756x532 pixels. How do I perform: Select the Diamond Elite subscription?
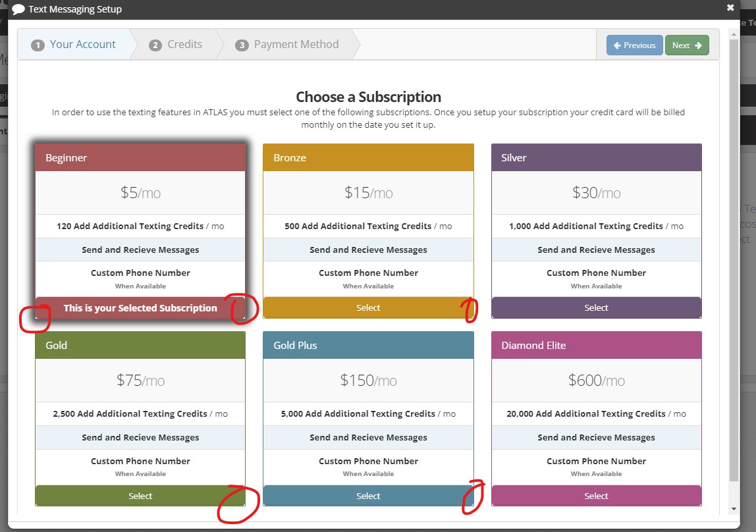(596, 496)
